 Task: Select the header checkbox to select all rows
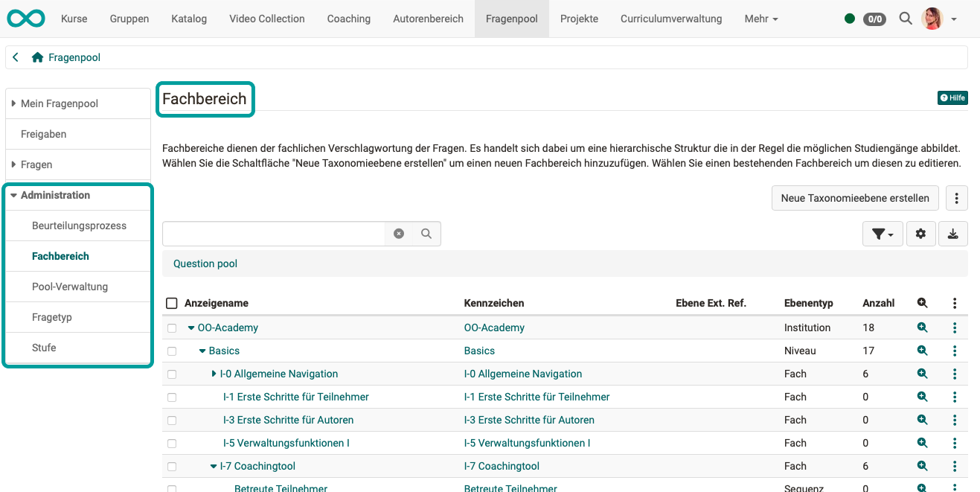pos(172,303)
